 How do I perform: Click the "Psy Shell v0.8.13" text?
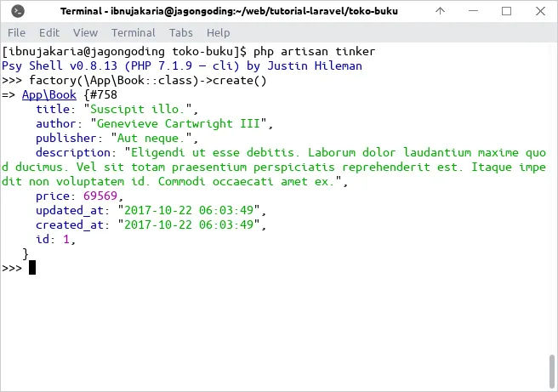click(60, 65)
